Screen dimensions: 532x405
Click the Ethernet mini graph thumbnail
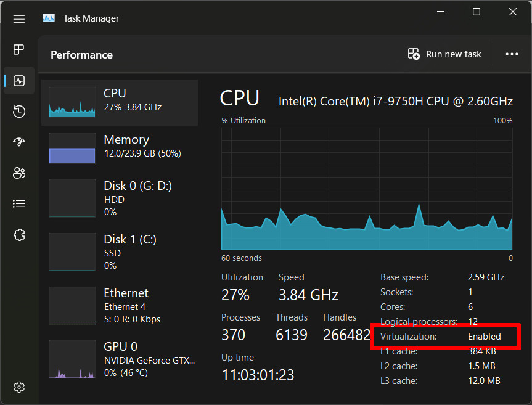tap(72, 306)
